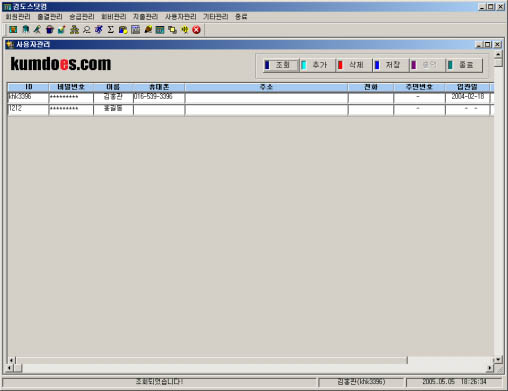Click the running figure toolbar icon
This screenshot has width=508, height=391.
99,30
